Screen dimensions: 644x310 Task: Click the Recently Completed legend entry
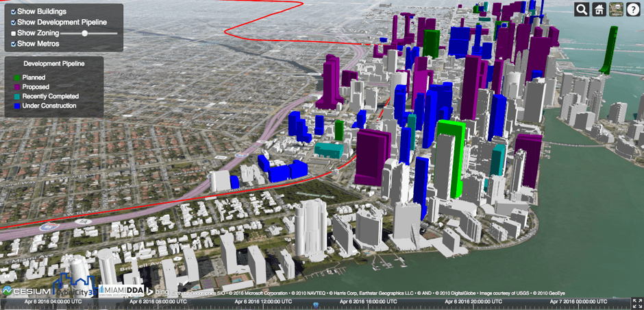click(x=50, y=97)
